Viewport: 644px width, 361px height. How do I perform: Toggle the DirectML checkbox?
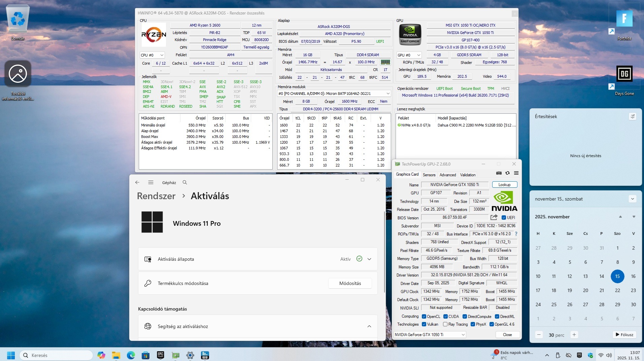point(497,316)
